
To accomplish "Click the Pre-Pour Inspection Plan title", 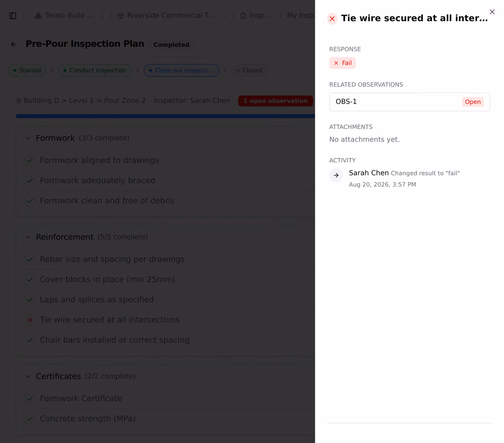I will [85, 44].
